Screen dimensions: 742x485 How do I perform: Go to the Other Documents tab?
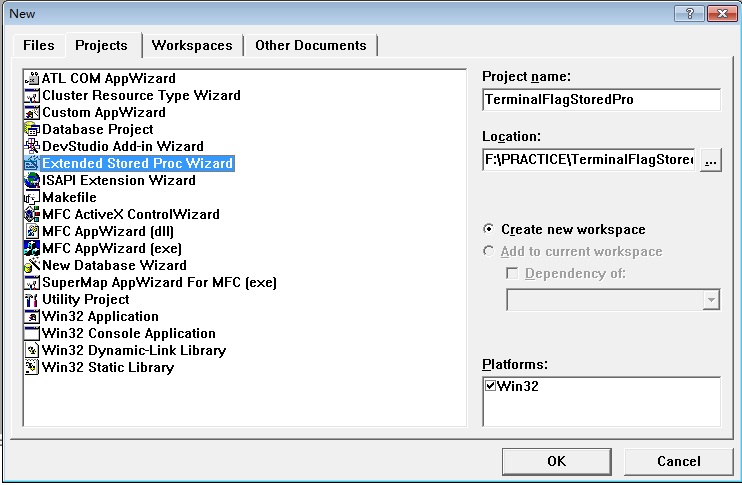coord(310,45)
